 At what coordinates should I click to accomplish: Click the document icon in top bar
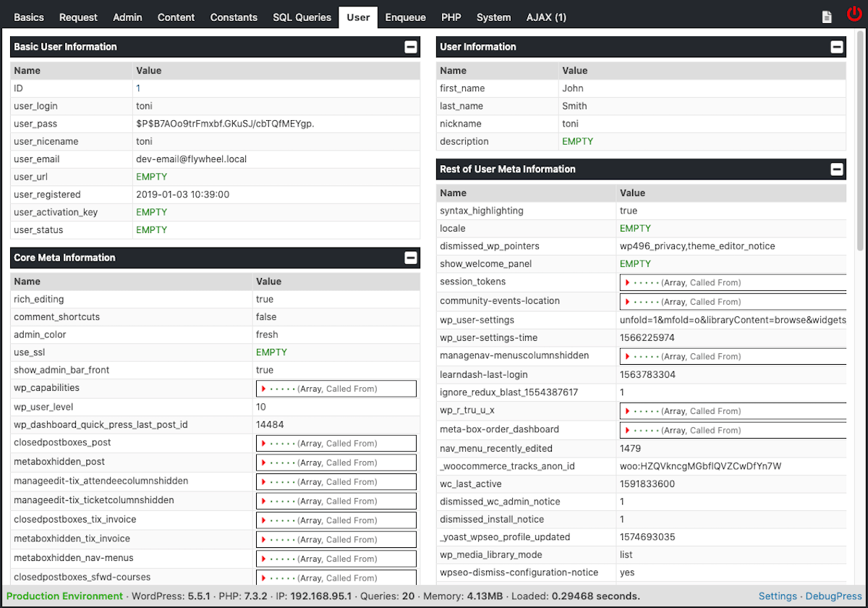[827, 17]
